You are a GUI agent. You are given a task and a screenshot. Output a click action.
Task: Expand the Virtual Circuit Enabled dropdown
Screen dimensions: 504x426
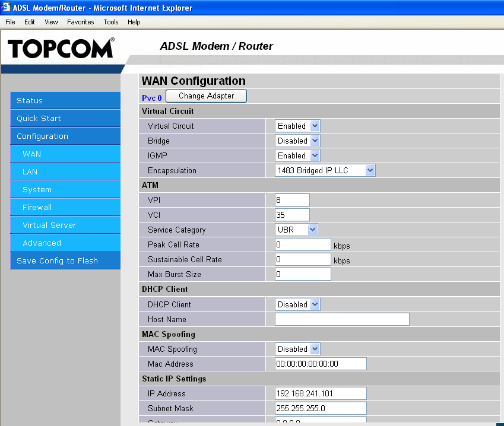(x=297, y=126)
